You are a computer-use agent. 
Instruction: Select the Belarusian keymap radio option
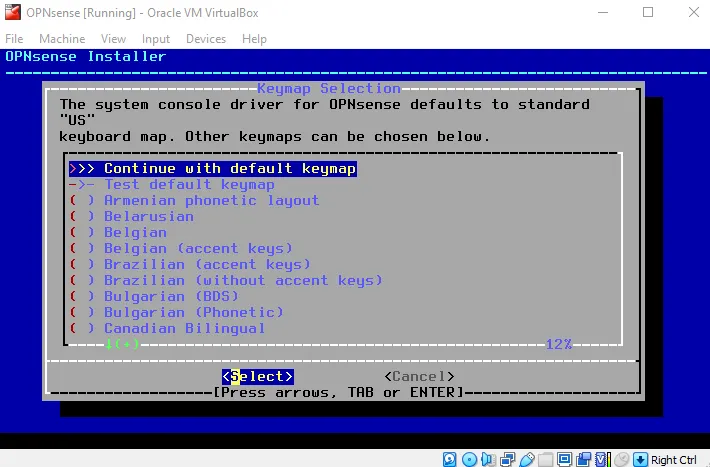(132, 217)
